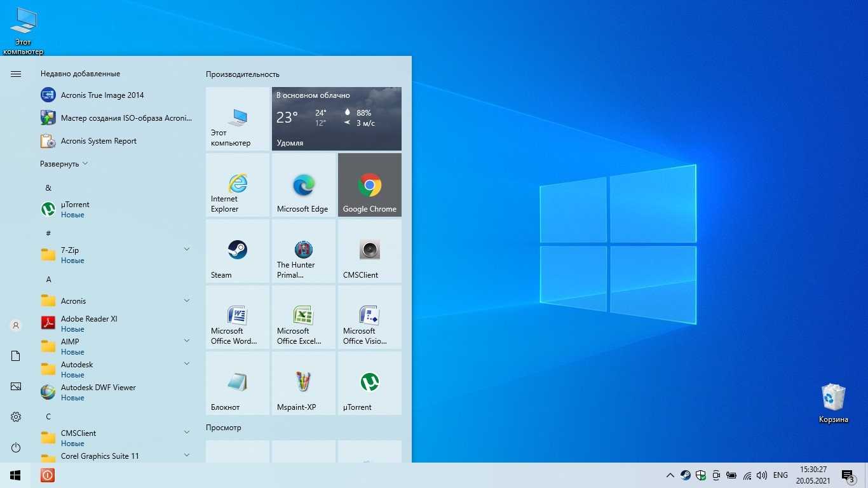The image size is (868, 488).
Task: Open the Microsoft Office Excel tile
Action: click(303, 317)
